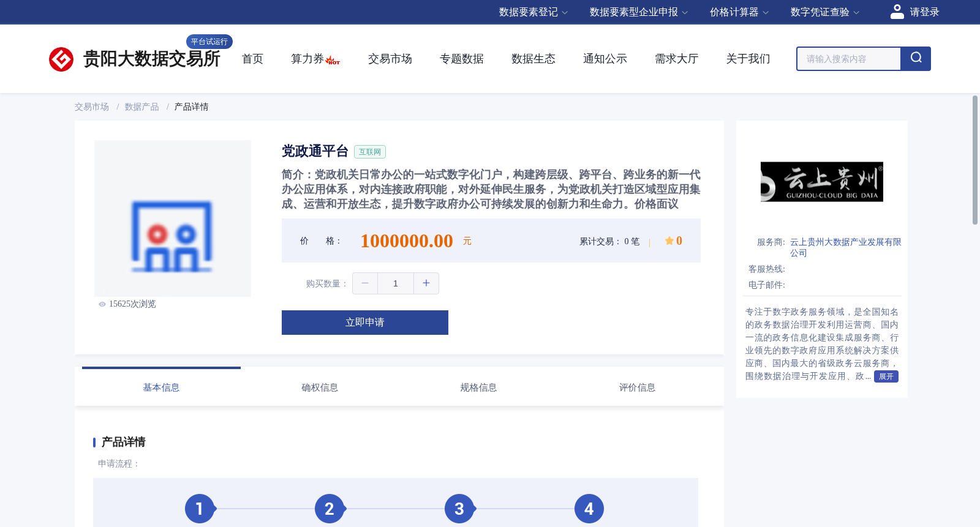Decrease purchase quantity with minus button
The width and height of the screenshot is (980, 527).
tap(365, 283)
